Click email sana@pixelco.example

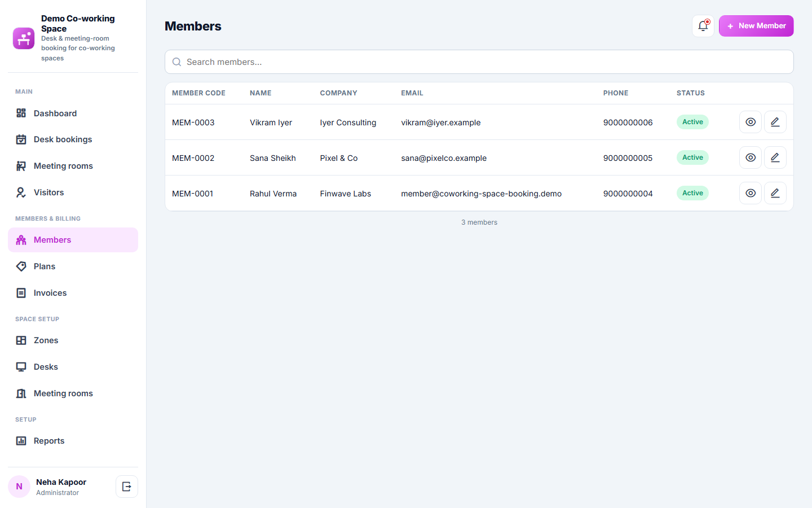(444, 158)
